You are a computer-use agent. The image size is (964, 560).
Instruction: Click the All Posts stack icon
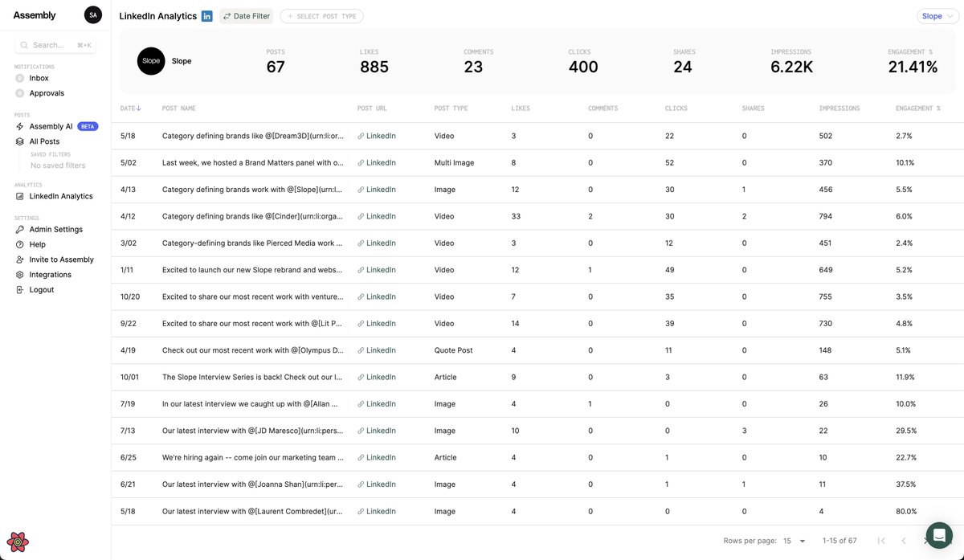(x=20, y=141)
